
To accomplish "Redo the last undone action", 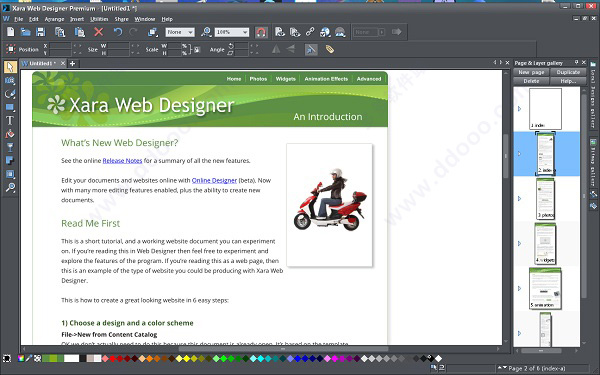I will tap(133, 32).
